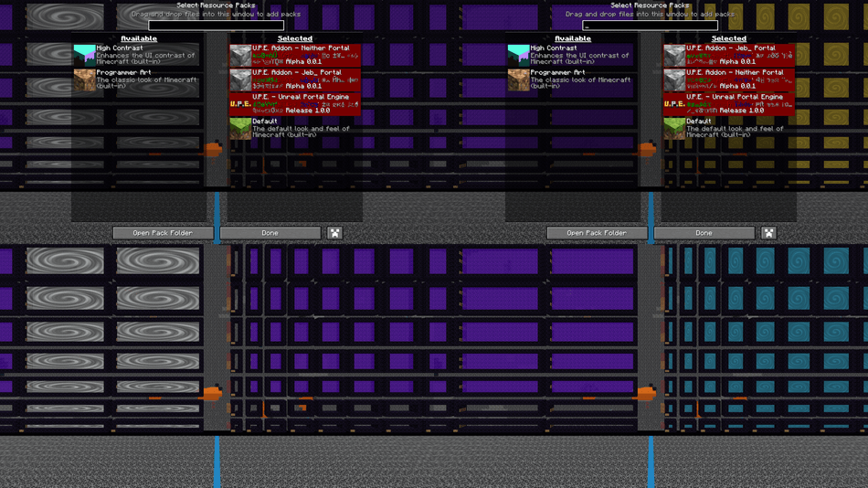The height and width of the screenshot is (488, 868).
Task: Select 'U.P.E. Addon - Jeb_ Portal' entry, right screen
Action: tap(729, 56)
